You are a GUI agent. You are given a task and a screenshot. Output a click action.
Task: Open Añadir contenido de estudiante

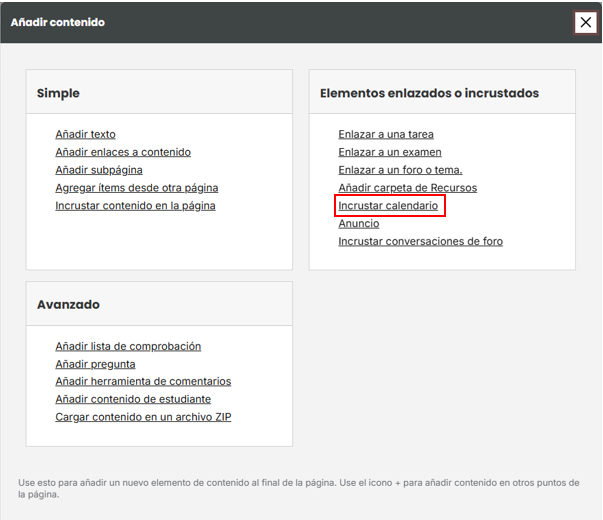(133, 399)
